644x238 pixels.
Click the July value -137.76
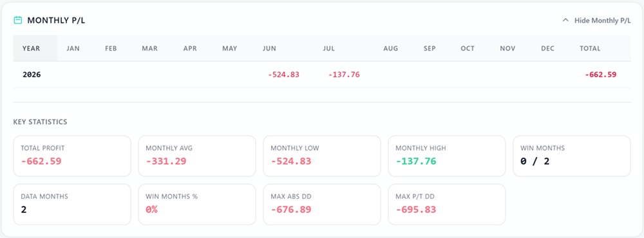344,75
